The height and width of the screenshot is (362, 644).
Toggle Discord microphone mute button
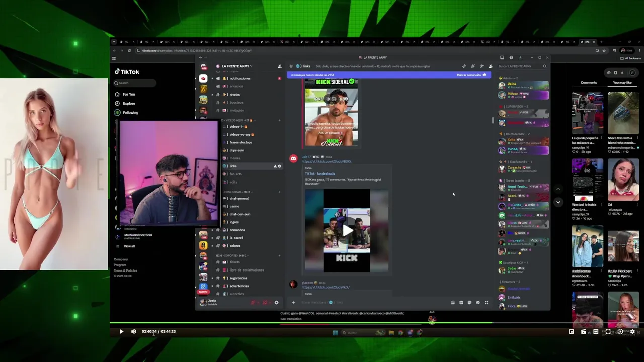(x=253, y=303)
